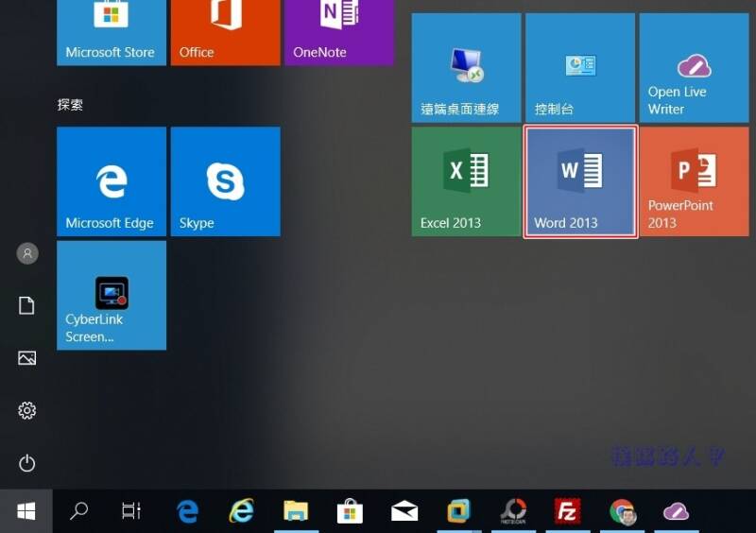Open the HyperCam-style recorder taskbar icon
Image resolution: width=756 pixels, height=533 pixels.
[x=513, y=511]
